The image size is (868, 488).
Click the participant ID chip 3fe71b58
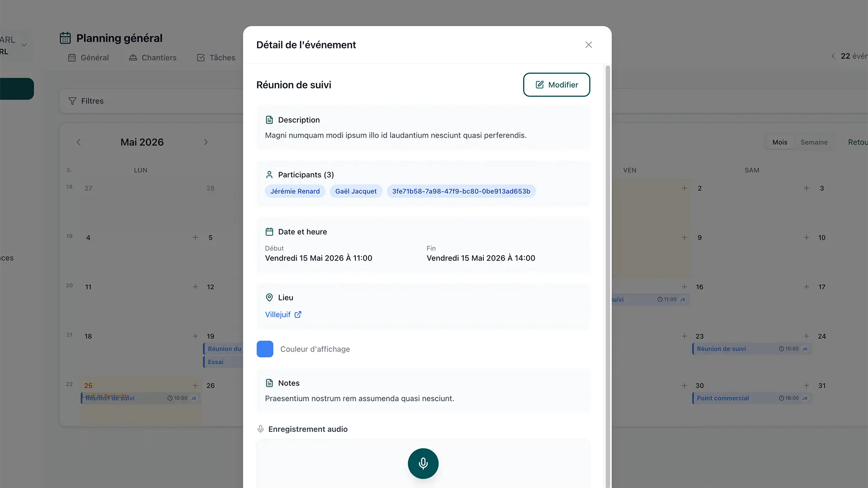click(461, 191)
